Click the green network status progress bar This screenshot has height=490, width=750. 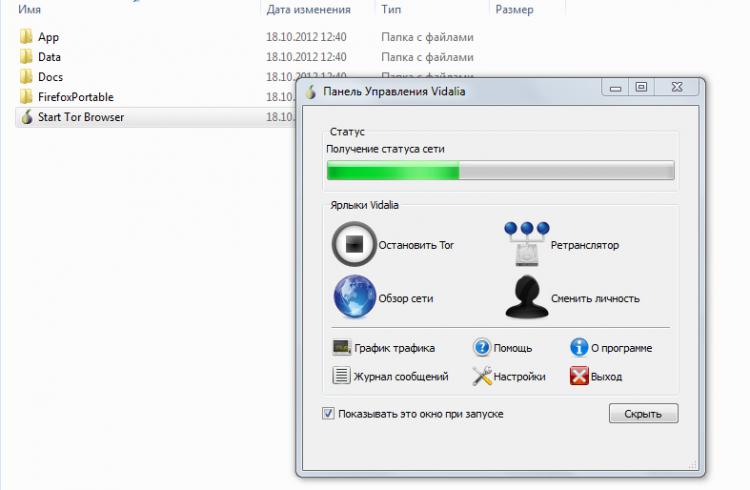click(500, 172)
